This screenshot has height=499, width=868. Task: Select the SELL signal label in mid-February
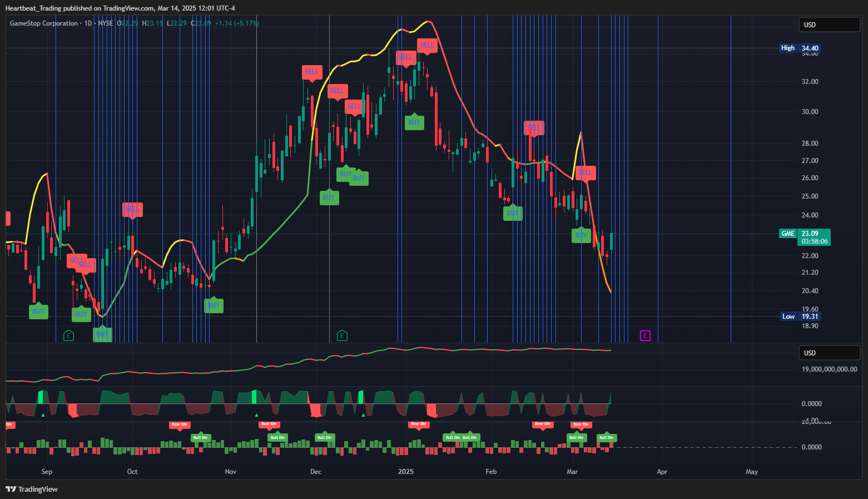click(534, 127)
